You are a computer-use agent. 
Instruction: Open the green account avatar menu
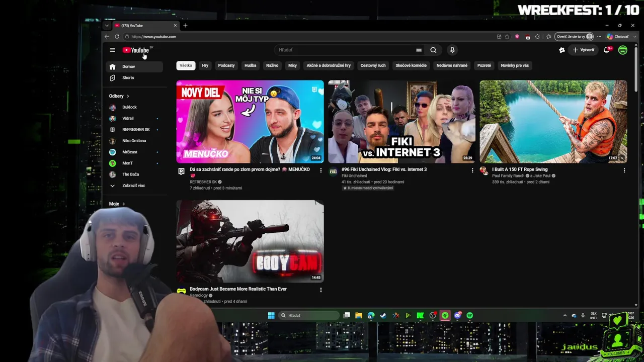pos(622,50)
